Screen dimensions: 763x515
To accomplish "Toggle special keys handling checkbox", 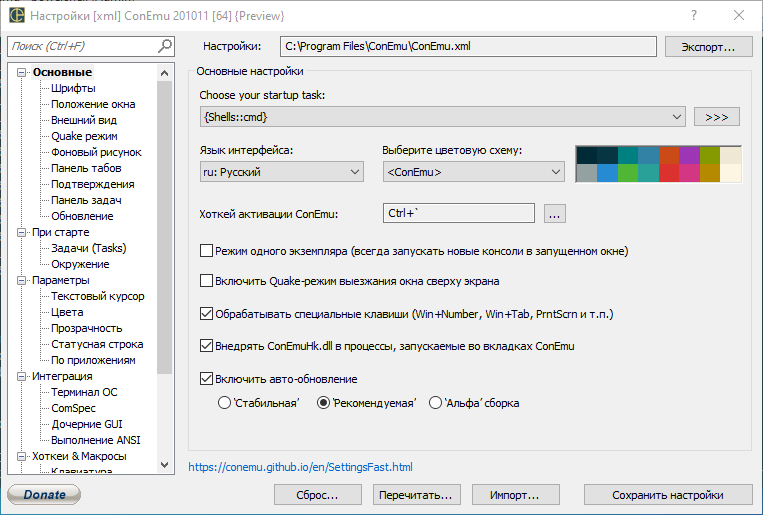I will [206, 314].
